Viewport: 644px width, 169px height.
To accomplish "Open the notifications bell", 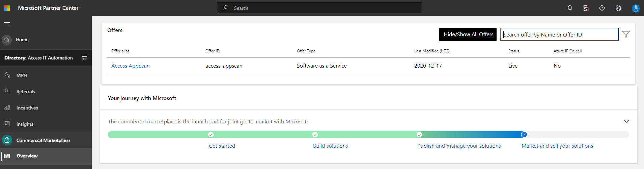I will [x=570, y=8].
